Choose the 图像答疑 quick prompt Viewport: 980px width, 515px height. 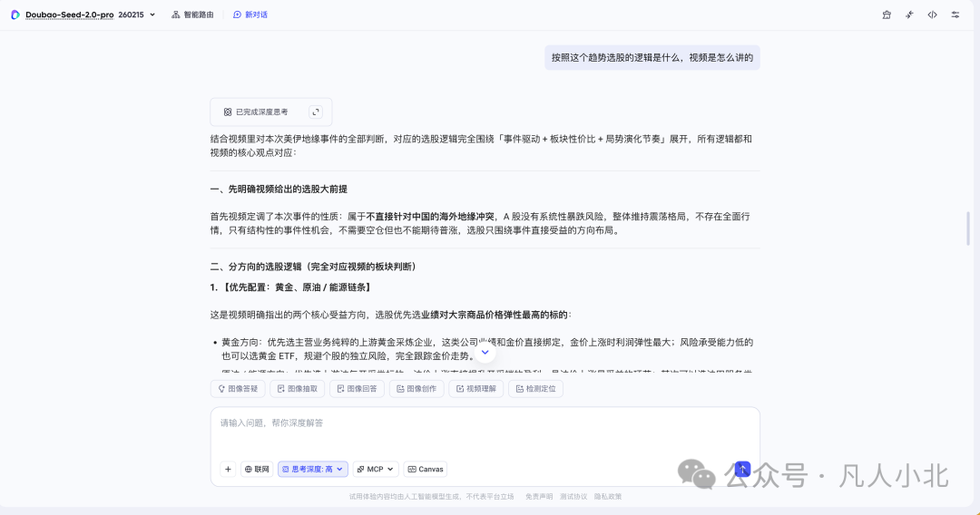coord(238,388)
